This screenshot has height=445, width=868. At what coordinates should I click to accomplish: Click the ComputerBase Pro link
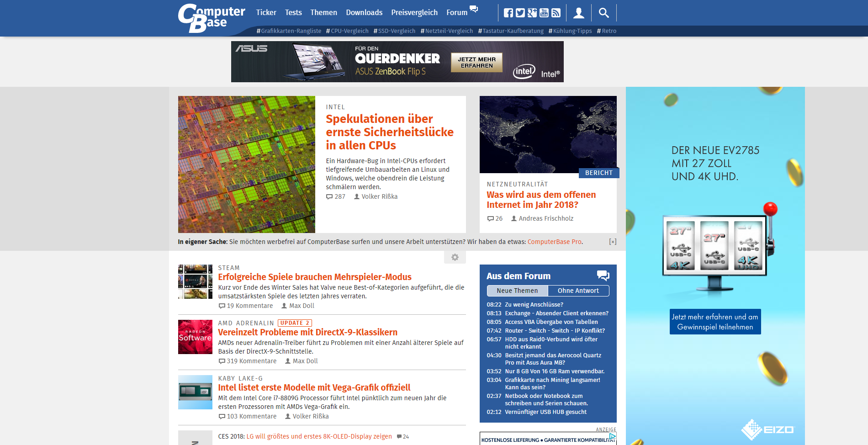click(x=555, y=242)
